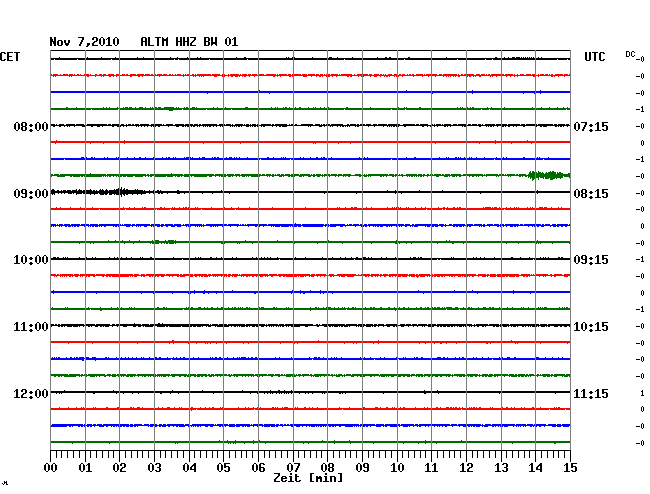
Task: Click the '06' minute axis tick label
Action: click(258, 468)
